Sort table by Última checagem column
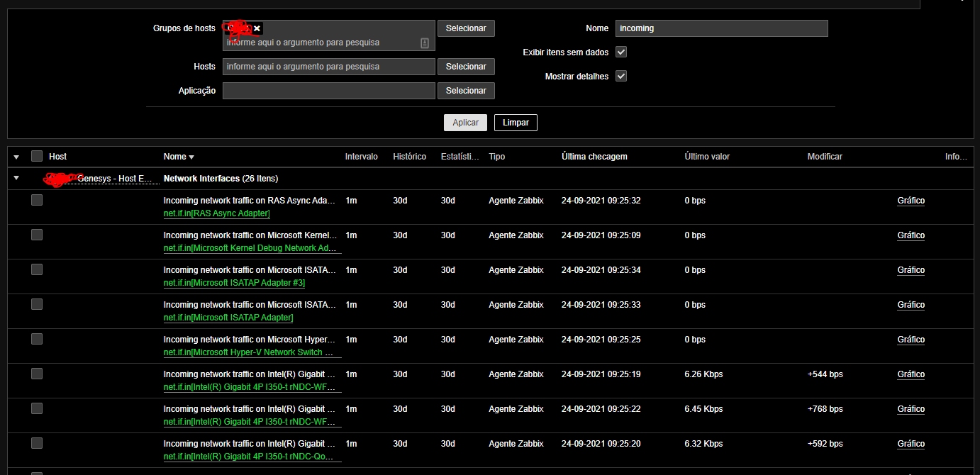This screenshot has height=475, width=980. [x=594, y=157]
